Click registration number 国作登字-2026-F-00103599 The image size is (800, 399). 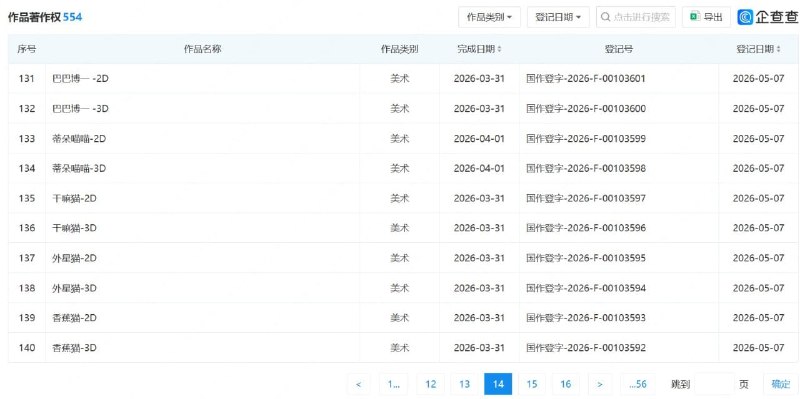click(x=586, y=138)
